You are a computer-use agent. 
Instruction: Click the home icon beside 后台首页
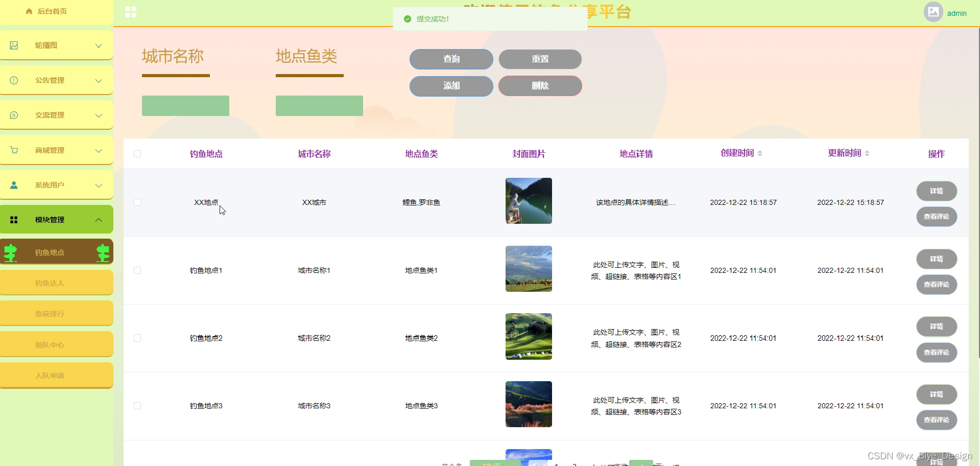point(29,11)
